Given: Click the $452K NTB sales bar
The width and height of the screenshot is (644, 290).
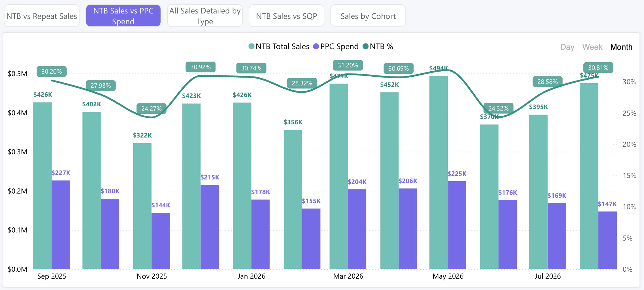Looking at the screenshot, I should pos(390,181).
